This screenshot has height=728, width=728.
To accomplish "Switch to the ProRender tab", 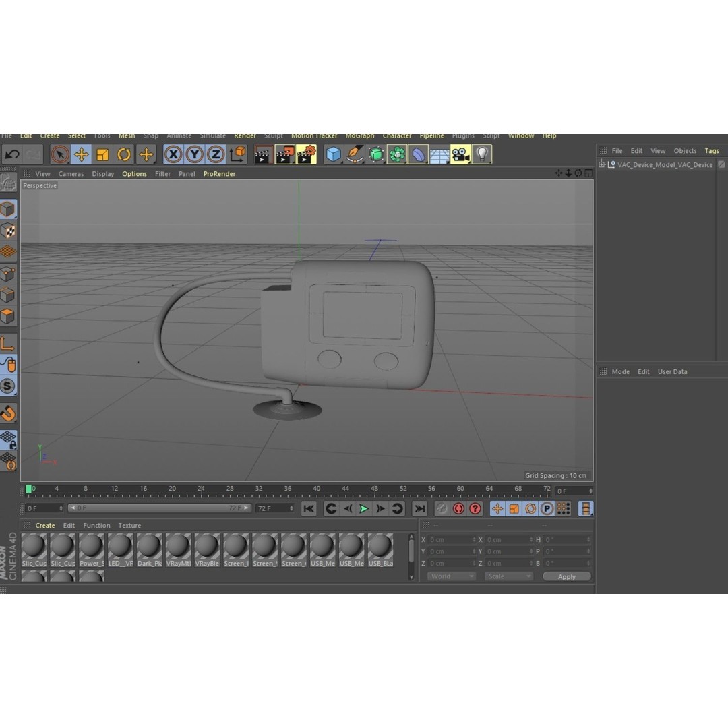I will point(219,173).
